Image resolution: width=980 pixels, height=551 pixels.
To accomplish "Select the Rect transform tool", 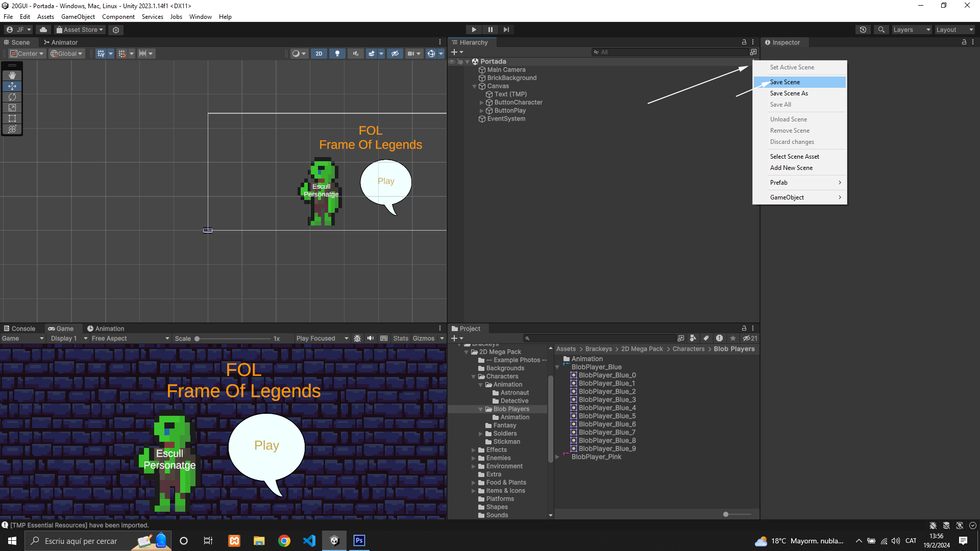I will pyautogui.click(x=12, y=118).
